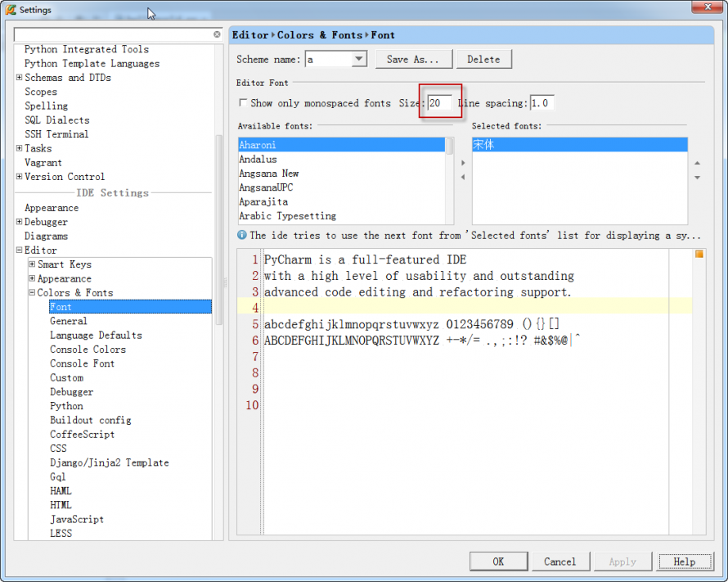Expand the Tasks tree node
The image size is (728, 582).
[x=19, y=148]
